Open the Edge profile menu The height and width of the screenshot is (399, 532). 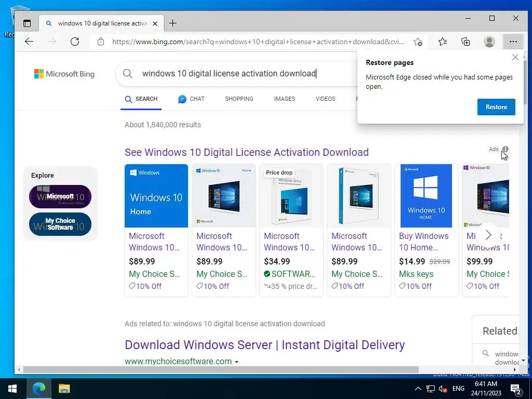489,42
